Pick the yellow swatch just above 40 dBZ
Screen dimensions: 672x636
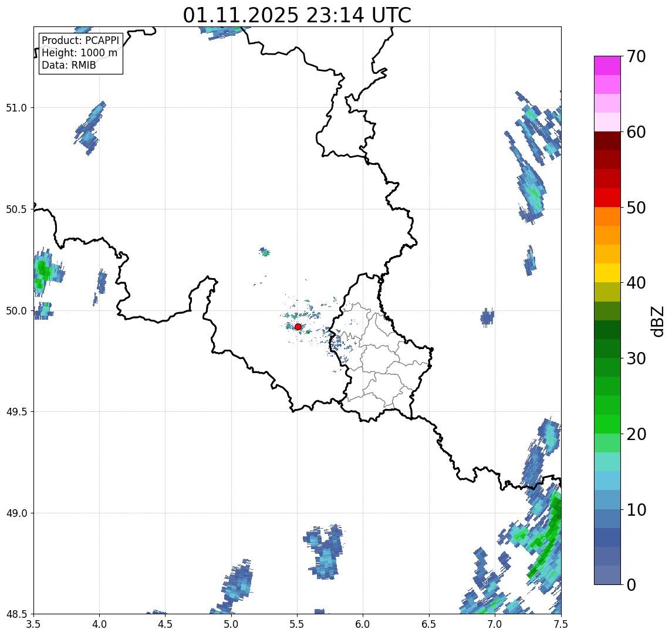click(607, 273)
